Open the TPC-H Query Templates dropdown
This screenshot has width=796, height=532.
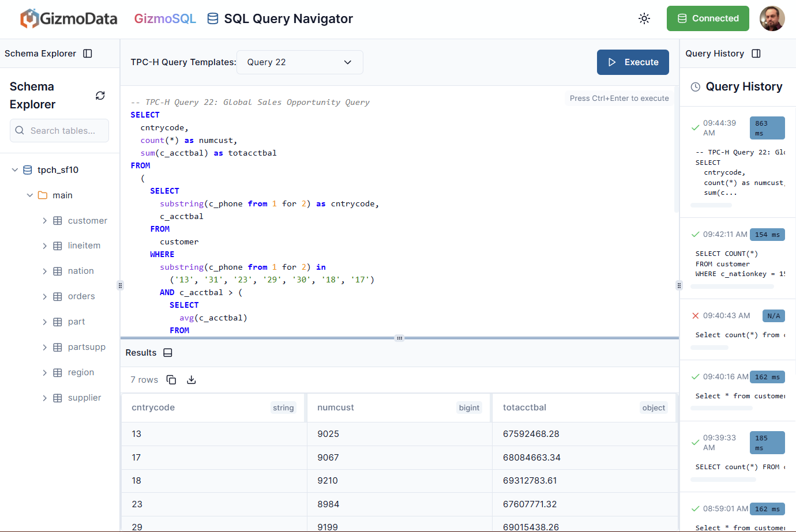pyautogui.click(x=299, y=62)
